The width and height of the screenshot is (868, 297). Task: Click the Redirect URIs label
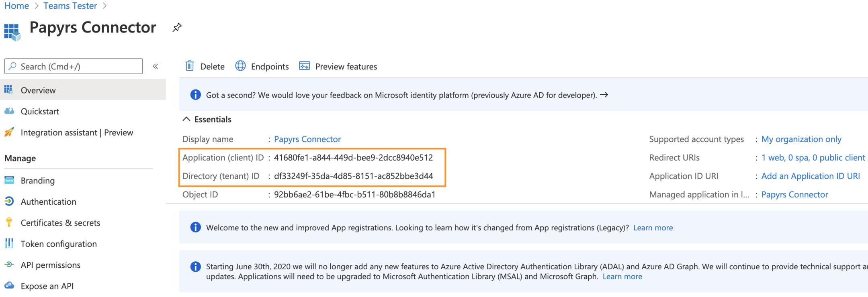click(674, 157)
